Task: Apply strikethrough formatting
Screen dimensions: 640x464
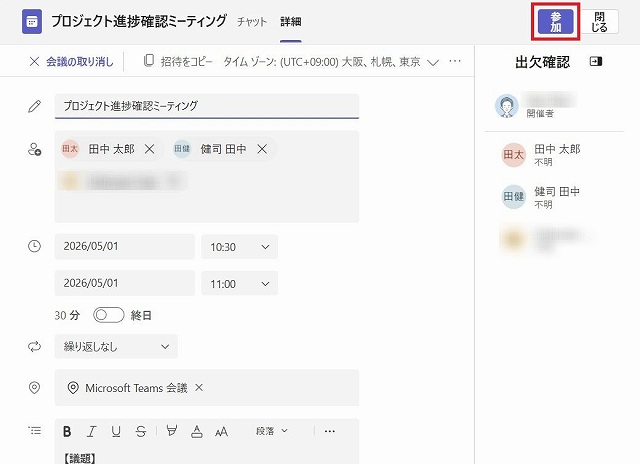Action: (x=140, y=431)
